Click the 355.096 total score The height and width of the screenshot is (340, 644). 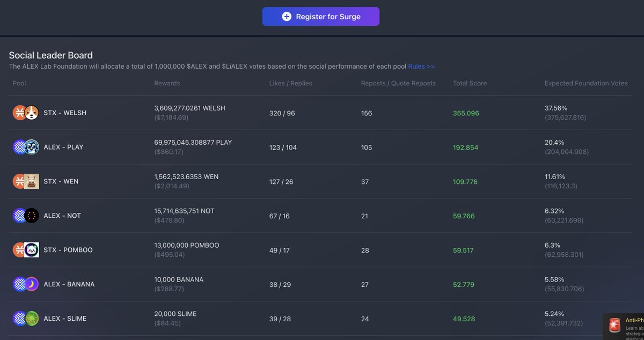coord(466,113)
